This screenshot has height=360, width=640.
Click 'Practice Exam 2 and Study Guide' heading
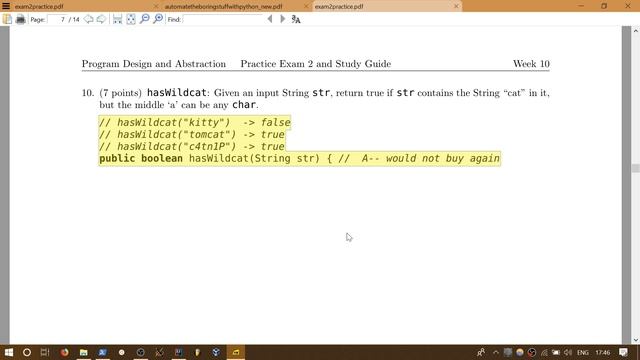point(316,64)
